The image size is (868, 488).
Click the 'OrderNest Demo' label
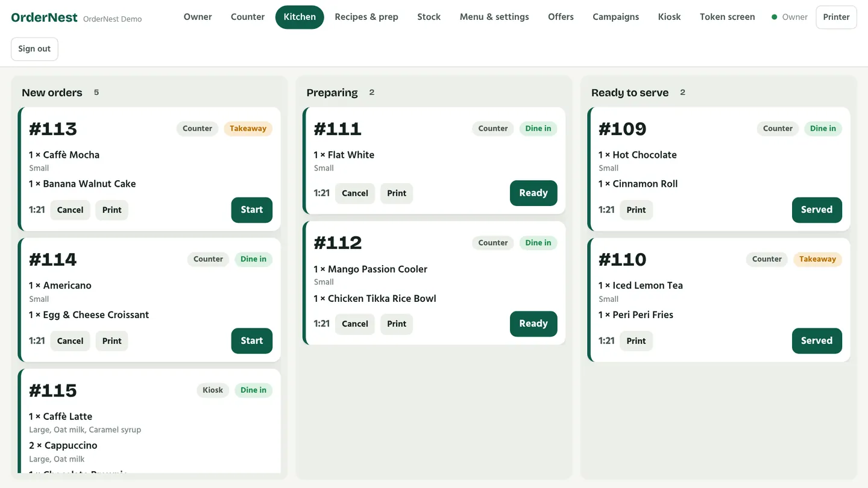pyautogui.click(x=113, y=19)
